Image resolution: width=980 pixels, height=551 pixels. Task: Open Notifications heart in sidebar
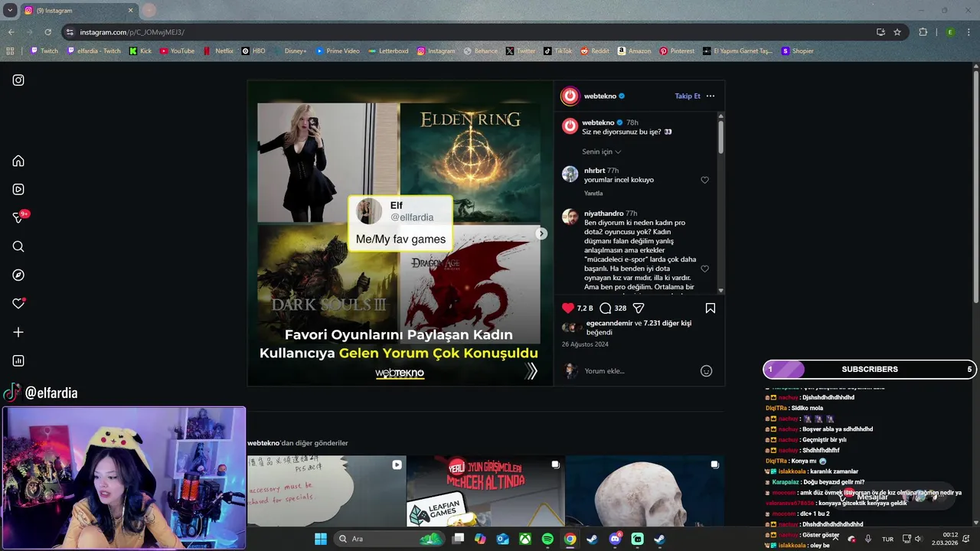(18, 304)
